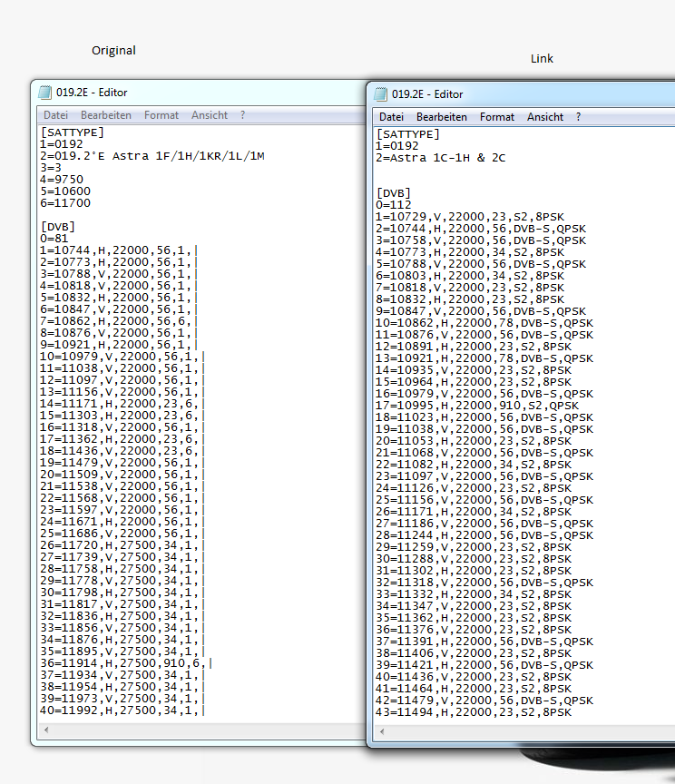Click line '3=3' in Original editor
The width and height of the screenshot is (675, 784).
pos(51,168)
